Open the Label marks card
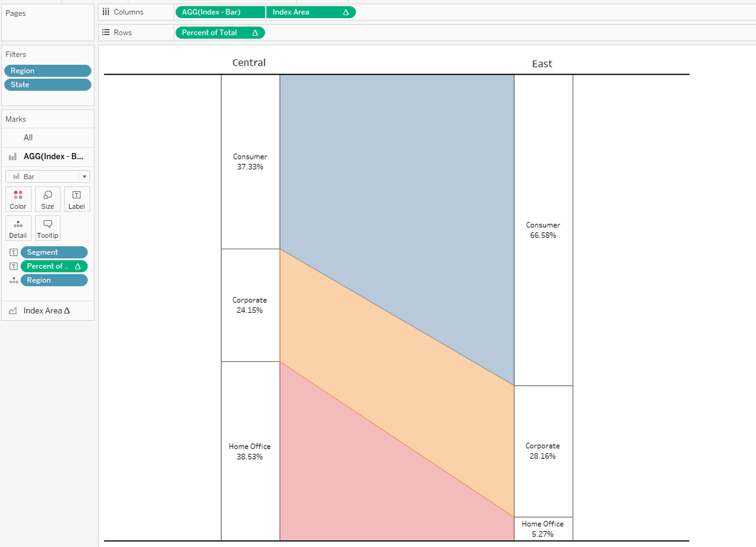The height and width of the screenshot is (547, 756). click(76, 200)
